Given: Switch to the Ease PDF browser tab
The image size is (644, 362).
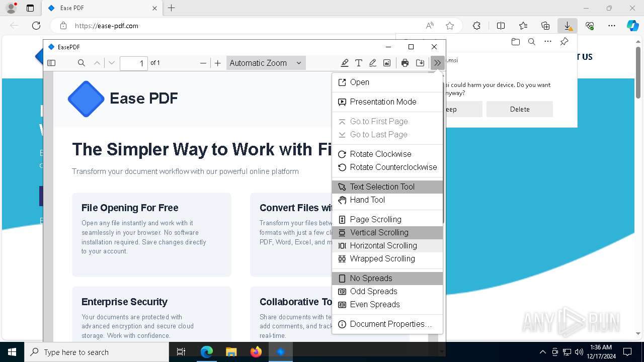Looking at the screenshot, I should pos(102,8).
